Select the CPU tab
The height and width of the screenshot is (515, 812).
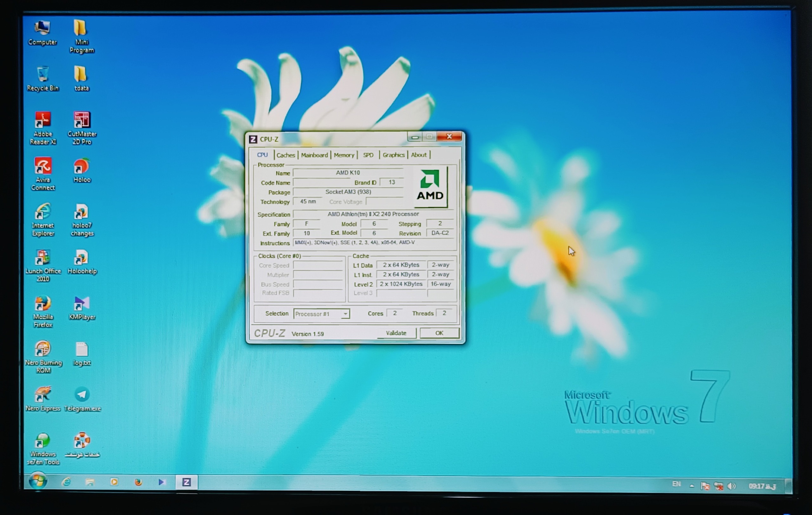click(x=262, y=155)
